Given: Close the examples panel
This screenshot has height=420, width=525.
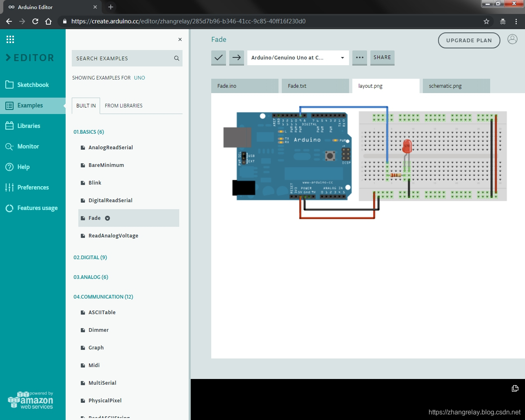Looking at the screenshot, I should [x=180, y=39].
